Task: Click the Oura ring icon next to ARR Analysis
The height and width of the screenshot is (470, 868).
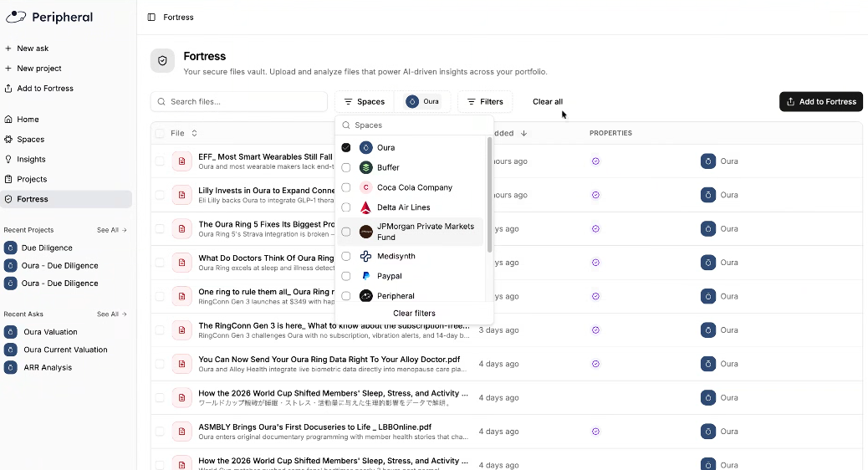Action: coord(11,367)
